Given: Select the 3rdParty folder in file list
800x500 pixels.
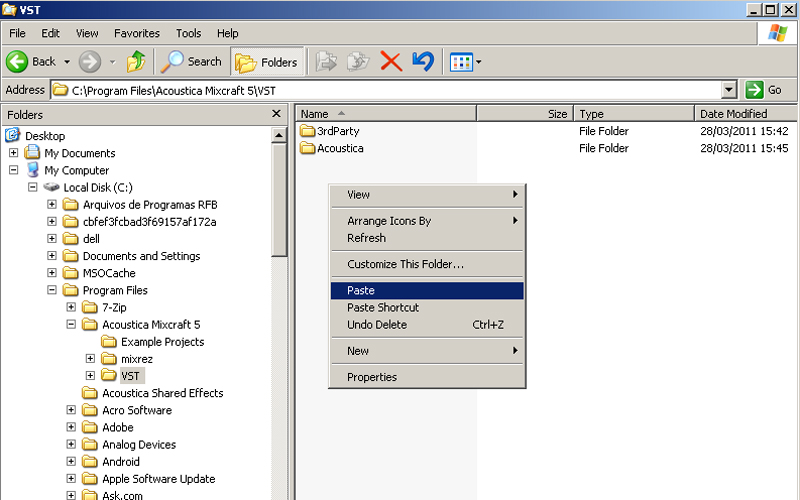Looking at the screenshot, I should click(330, 131).
